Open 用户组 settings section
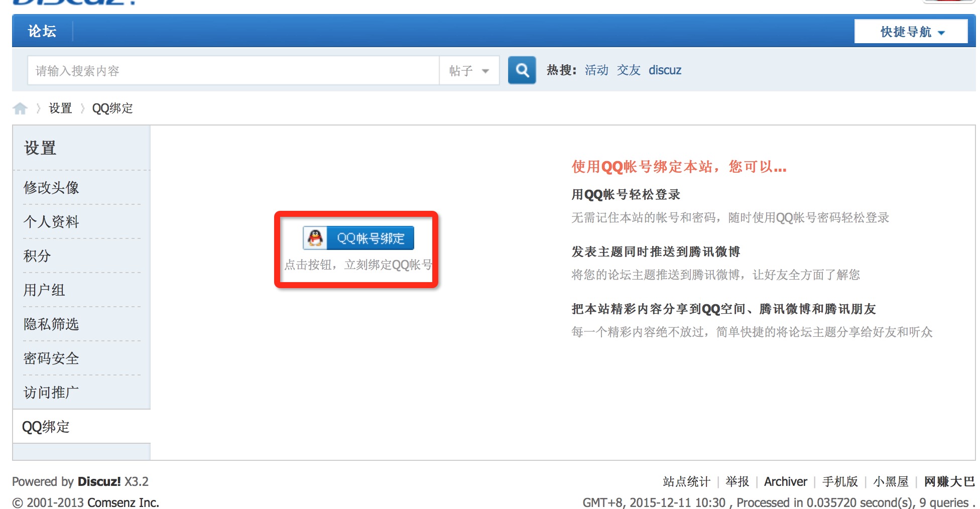 coord(44,290)
